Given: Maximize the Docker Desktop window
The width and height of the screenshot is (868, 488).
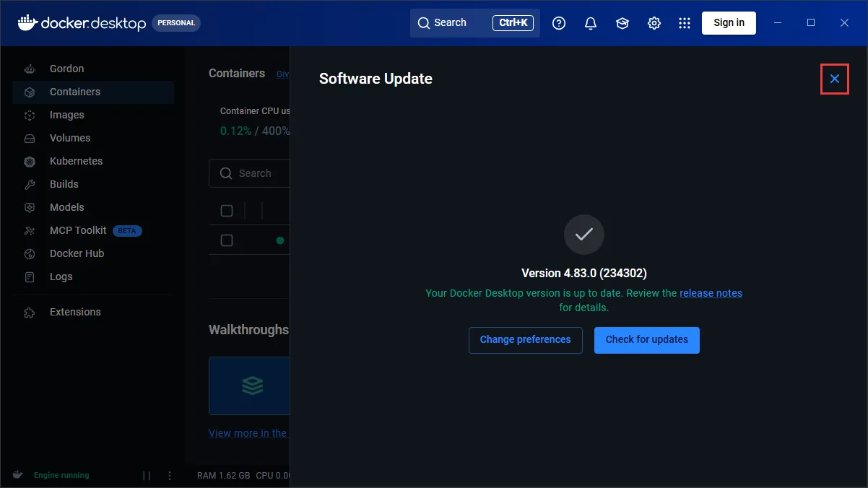Looking at the screenshot, I should click(x=811, y=23).
